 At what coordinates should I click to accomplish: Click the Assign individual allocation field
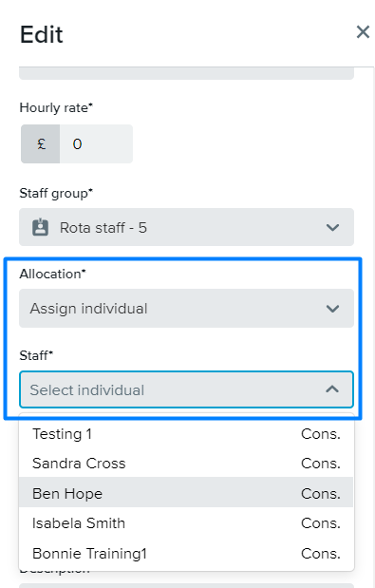coord(187,309)
